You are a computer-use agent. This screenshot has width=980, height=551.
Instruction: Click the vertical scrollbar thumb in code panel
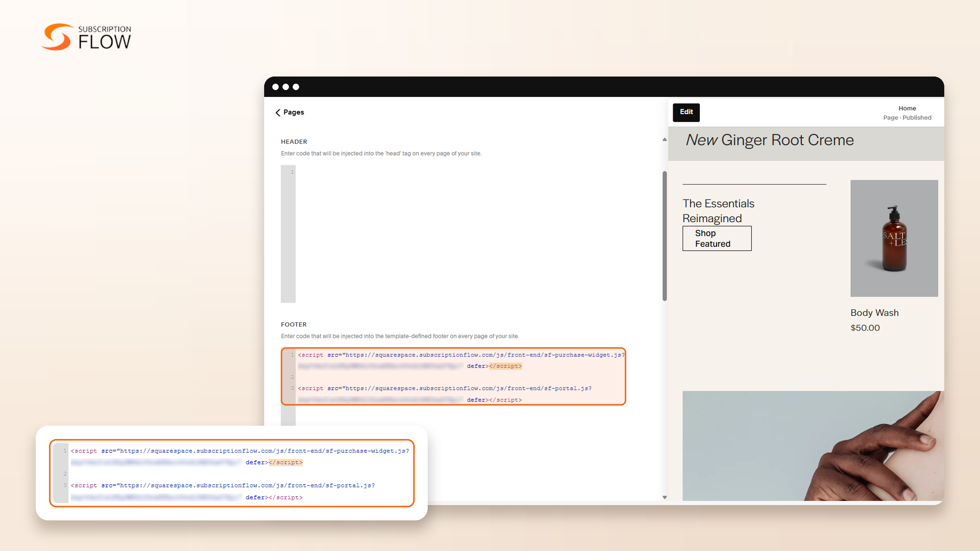coord(665,236)
